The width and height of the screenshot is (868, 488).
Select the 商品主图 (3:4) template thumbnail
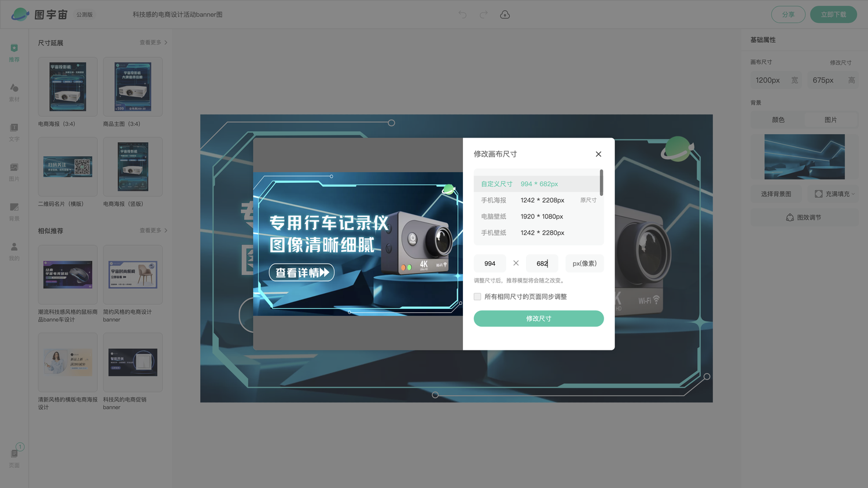(133, 87)
